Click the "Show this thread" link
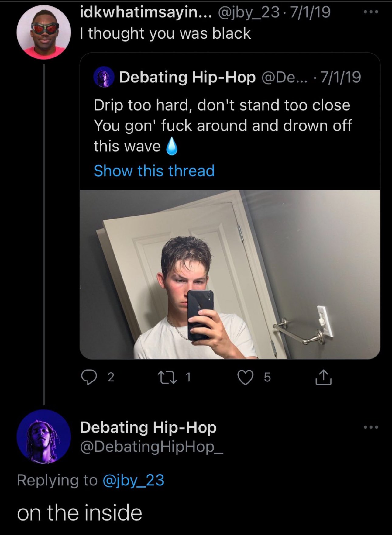This screenshot has height=535, width=392. pyautogui.click(x=154, y=171)
